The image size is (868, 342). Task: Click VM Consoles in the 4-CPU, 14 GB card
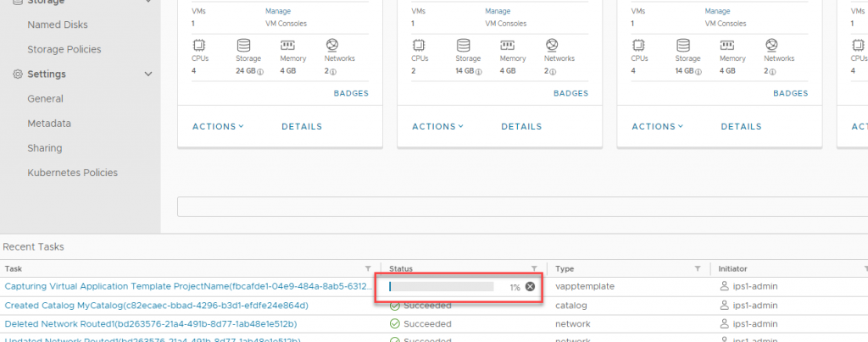726,24
